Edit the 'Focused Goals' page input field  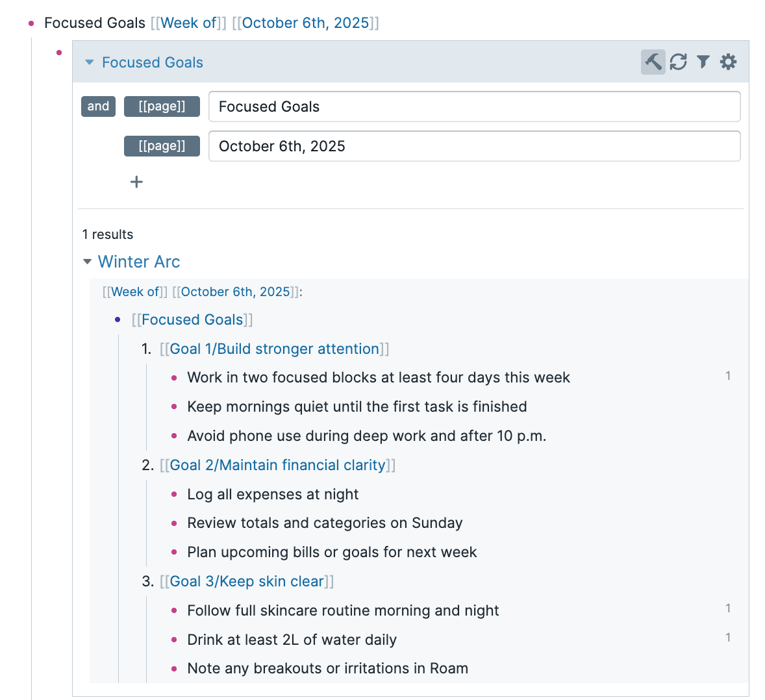point(474,106)
